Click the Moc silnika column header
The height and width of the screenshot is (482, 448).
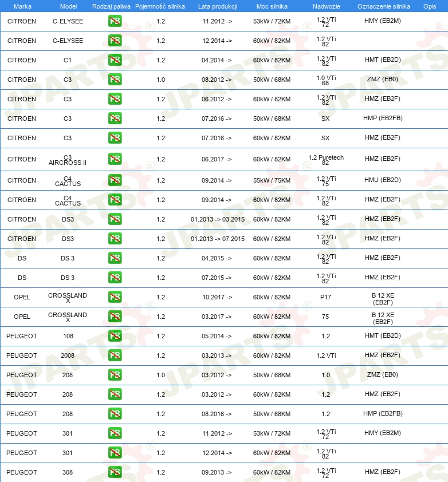pos(272,6)
